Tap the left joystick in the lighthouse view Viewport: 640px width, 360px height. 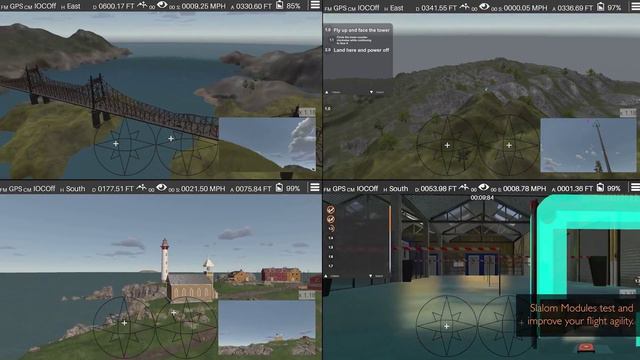coord(124,327)
